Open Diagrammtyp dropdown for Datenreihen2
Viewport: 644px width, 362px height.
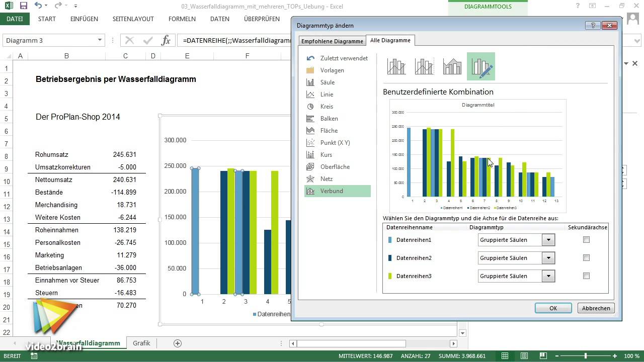tap(548, 258)
